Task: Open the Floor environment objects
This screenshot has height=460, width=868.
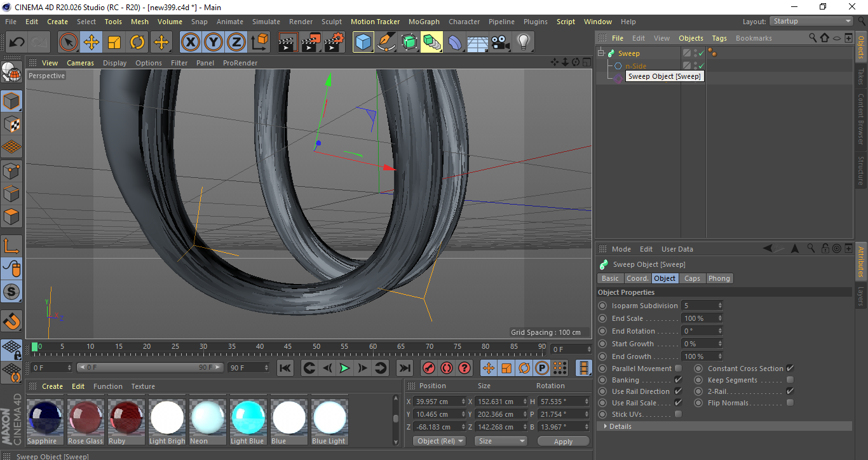Action: [x=478, y=43]
